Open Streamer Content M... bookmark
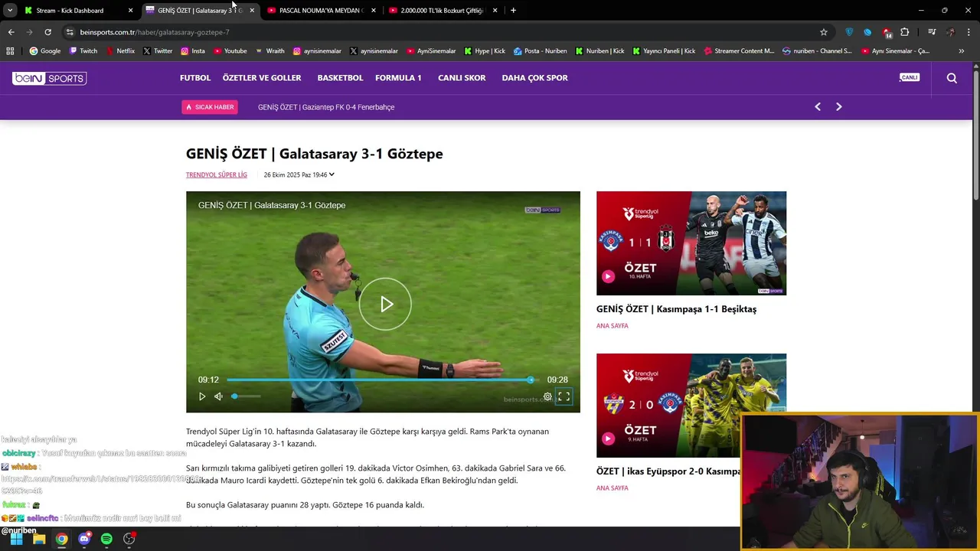The width and height of the screenshot is (980, 551). pos(739,51)
